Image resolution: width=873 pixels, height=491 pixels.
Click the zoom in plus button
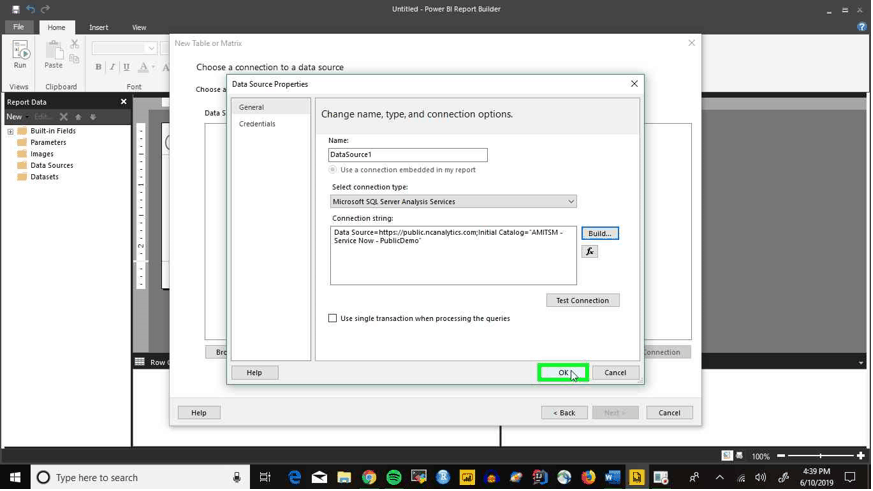tap(861, 456)
